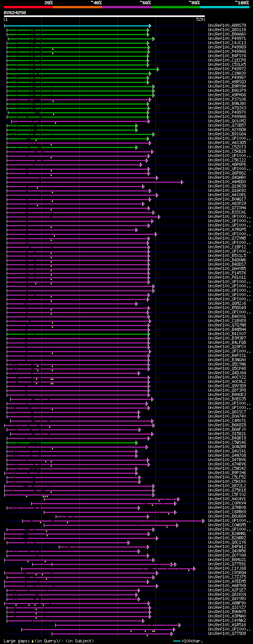Select UniRef100_Q9V3D9 hit
Image resolution: width=253 pixels, height=644 pixels.
pos(227,386)
